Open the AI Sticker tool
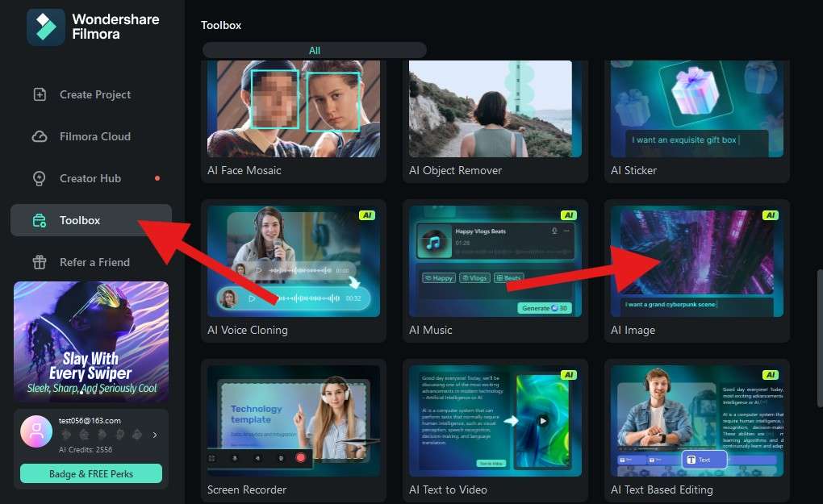The height and width of the screenshot is (504, 823). point(696,122)
